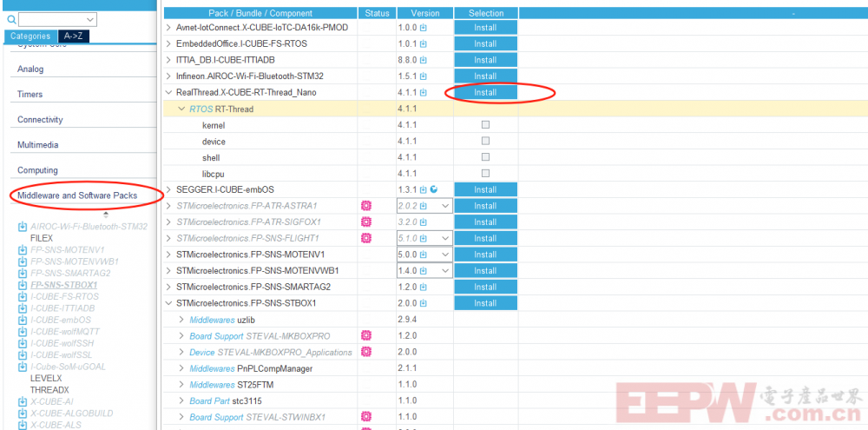Enable the shell component checkbox

tap(485, 157)
